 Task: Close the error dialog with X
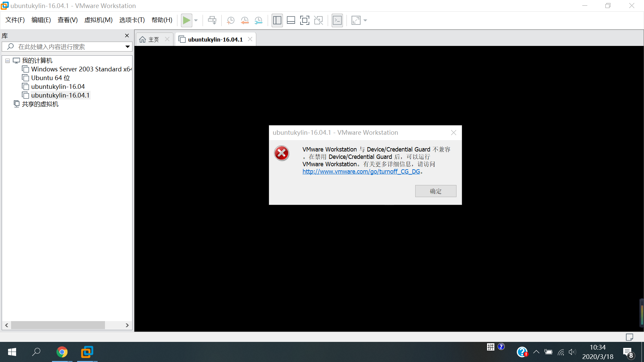coord(453,133)
